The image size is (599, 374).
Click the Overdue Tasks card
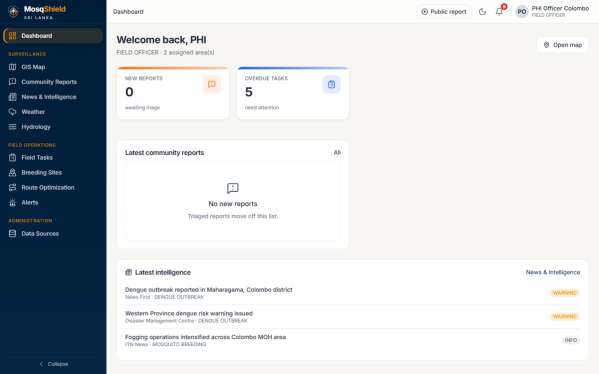[x=293, y=93]
